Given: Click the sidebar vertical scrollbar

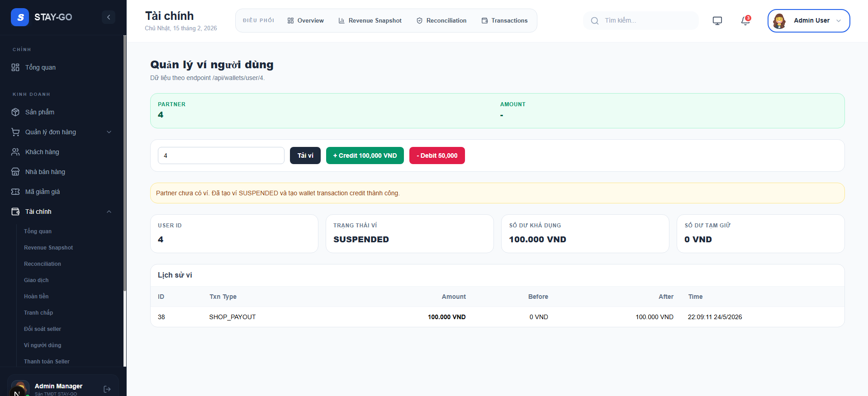Looking at the screenshot, I should click(125, 163).
